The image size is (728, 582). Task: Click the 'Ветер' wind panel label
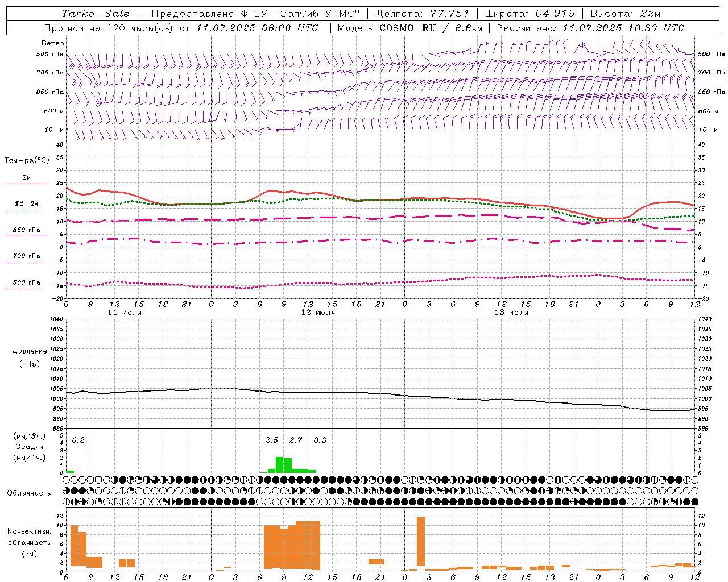53,43
